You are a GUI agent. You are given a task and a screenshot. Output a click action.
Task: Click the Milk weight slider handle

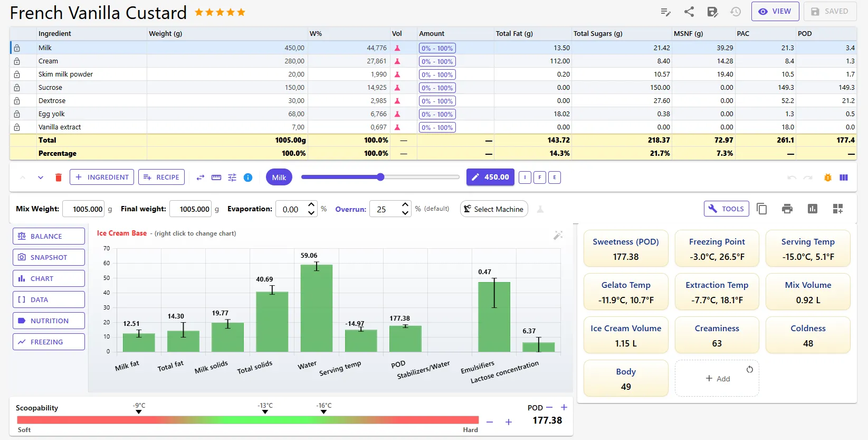coord(380,177)
